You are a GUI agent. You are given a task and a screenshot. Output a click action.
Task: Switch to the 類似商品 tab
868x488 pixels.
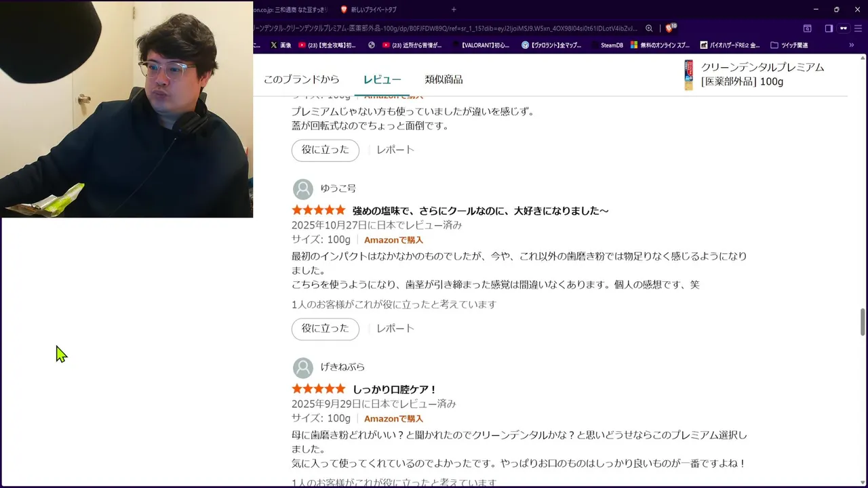[444, 79]
